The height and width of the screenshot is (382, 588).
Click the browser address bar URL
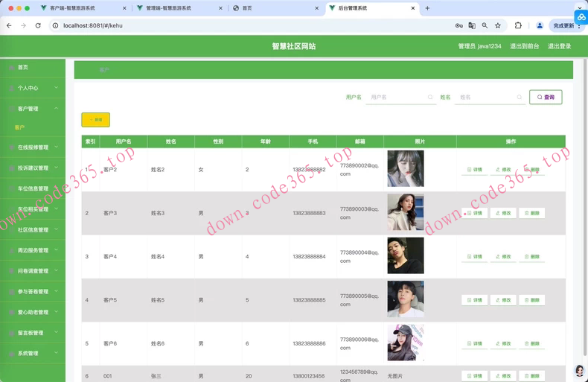point(93,25)
